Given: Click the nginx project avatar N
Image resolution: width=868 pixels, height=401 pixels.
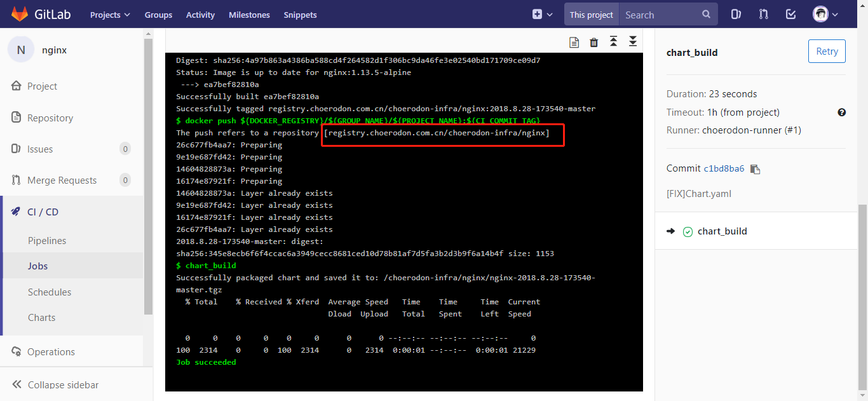Looking at the screenshot, I should (21, 50).
